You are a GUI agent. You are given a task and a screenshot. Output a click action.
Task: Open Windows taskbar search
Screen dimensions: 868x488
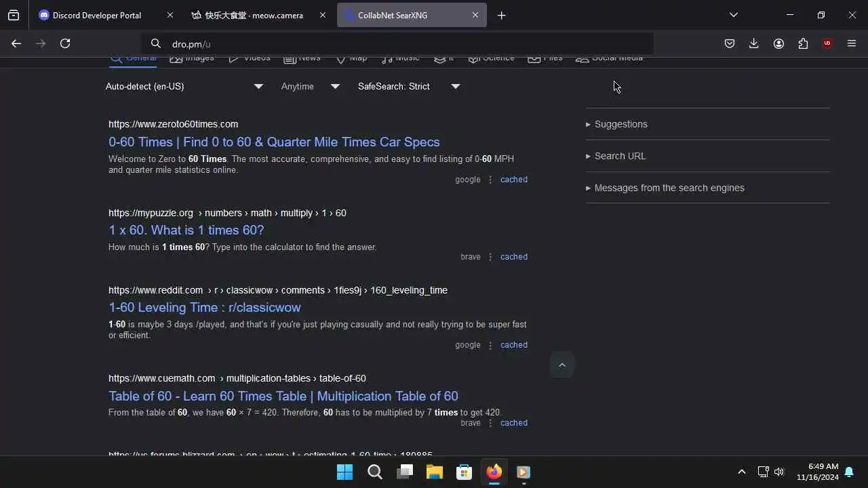point(374,472)
